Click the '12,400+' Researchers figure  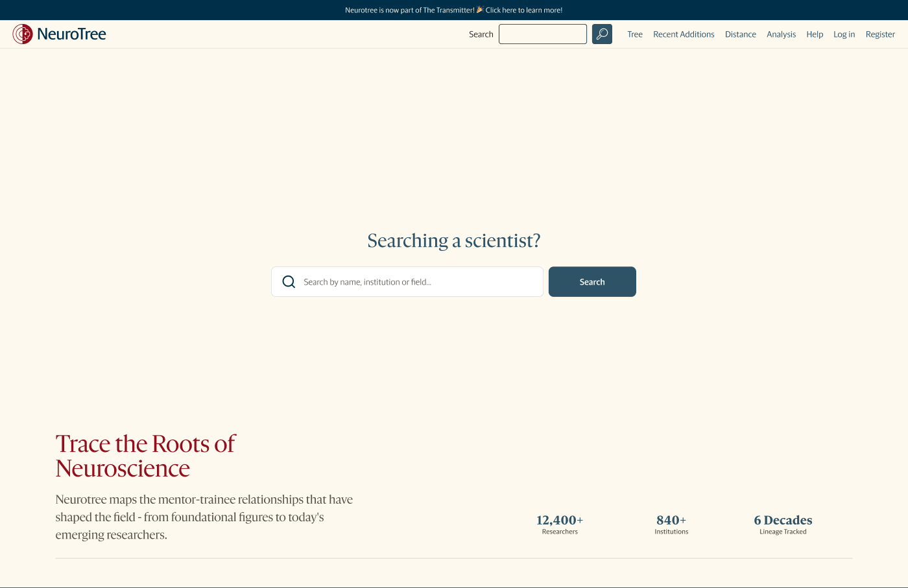tap(560, 520)
